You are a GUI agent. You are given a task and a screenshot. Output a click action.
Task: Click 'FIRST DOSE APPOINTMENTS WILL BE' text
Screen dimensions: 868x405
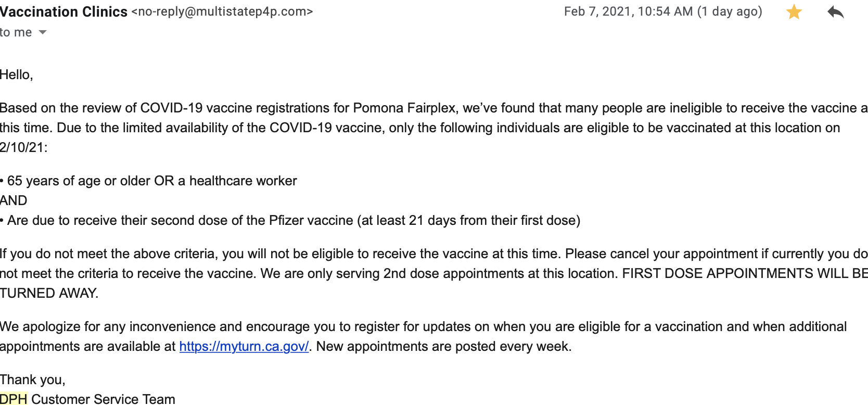click(745, 273)
